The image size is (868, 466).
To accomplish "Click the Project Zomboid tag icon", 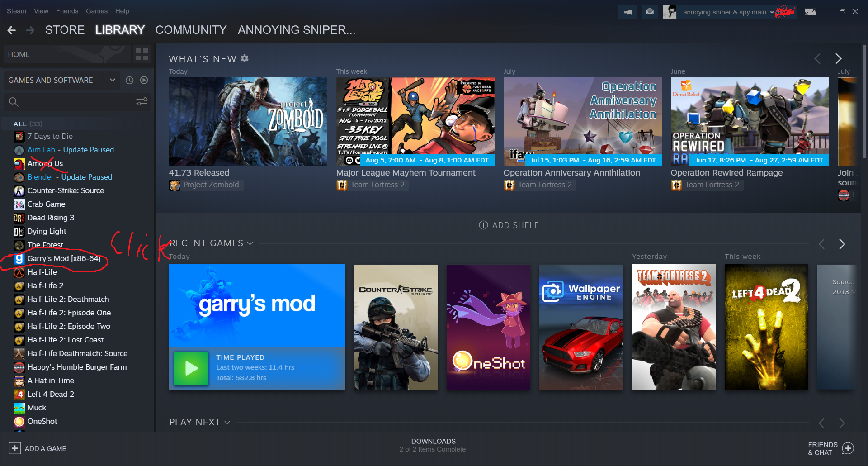I will 175,185.
